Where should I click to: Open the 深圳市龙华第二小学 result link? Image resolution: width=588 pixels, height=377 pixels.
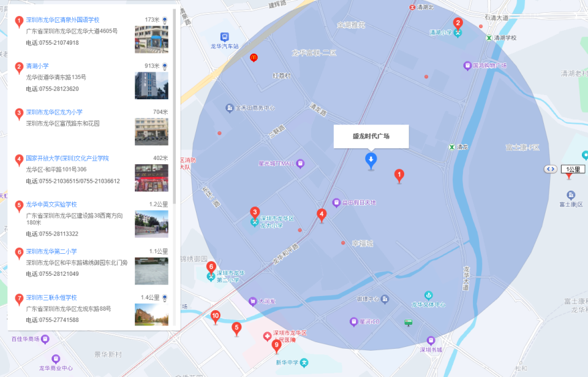[51, 251]
